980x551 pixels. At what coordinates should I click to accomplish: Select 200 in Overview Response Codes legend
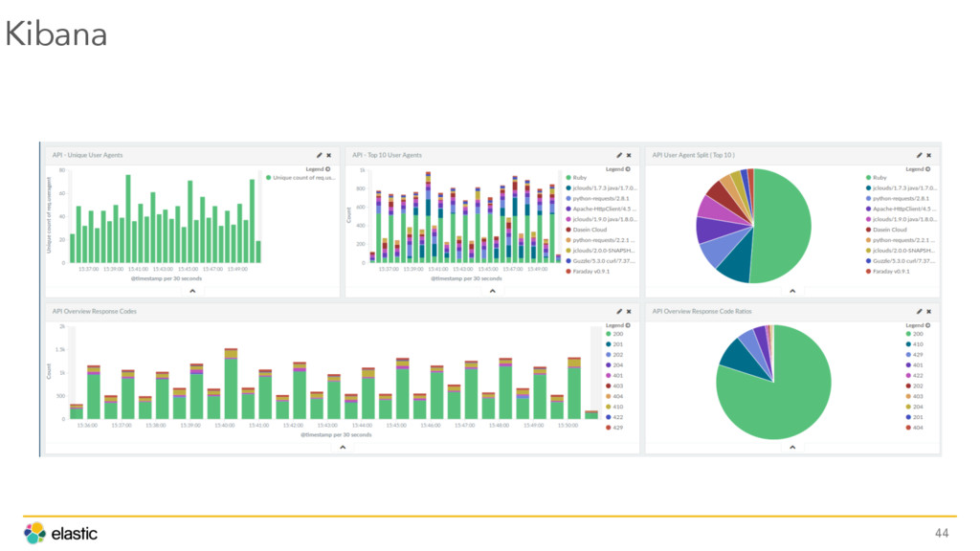pyautogui.click(x=614, y=334)
